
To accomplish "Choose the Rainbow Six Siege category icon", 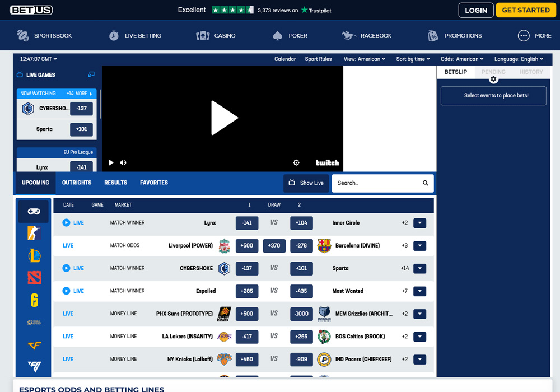I will click(x=34, y=301).
